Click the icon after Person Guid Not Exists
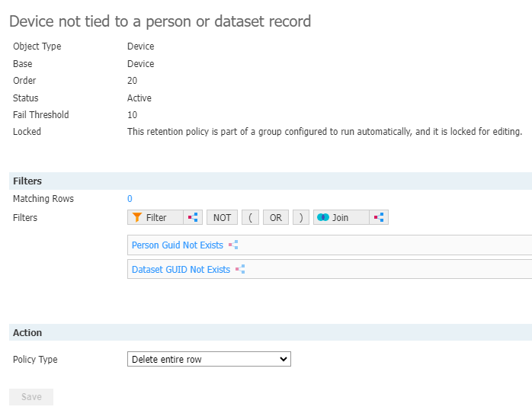This screenshot has height=410, width=532. click(x=233, y=245)
